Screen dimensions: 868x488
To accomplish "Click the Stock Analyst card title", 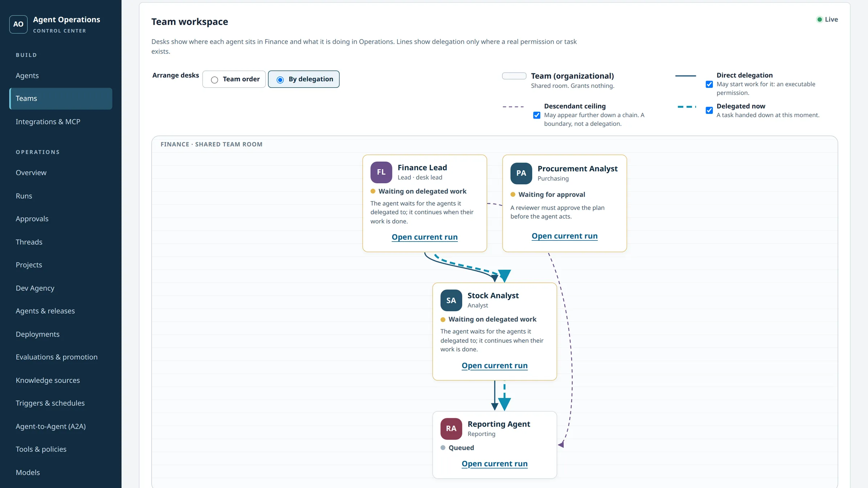I will [493, 296].
